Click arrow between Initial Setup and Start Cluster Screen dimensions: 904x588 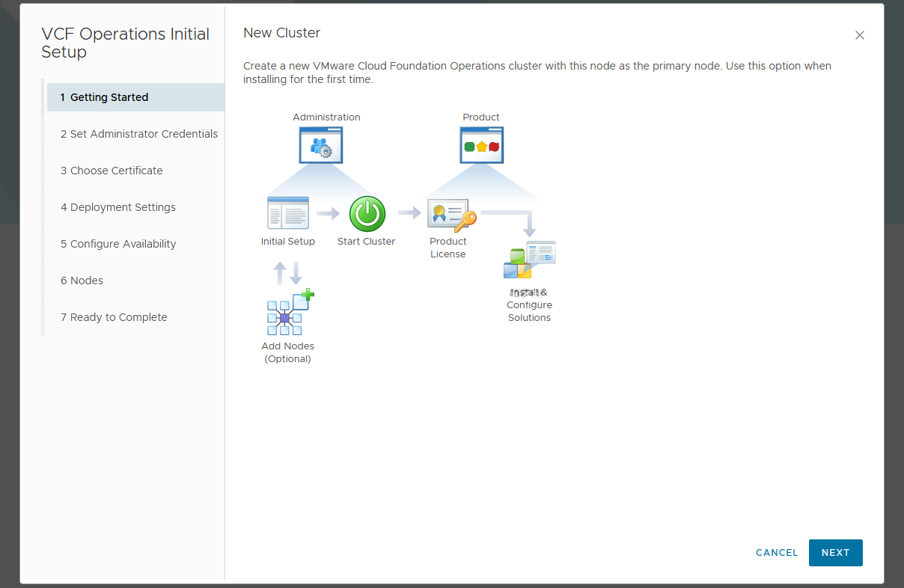point(328,214)
